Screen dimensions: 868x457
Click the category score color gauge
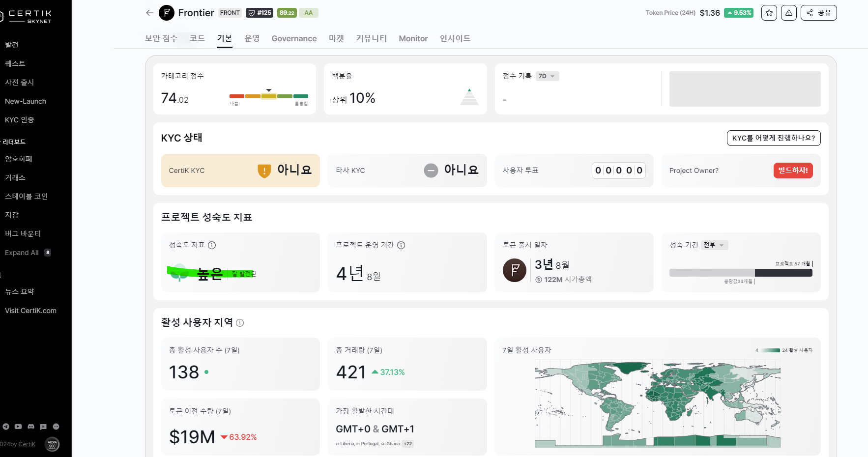point(269,96)
